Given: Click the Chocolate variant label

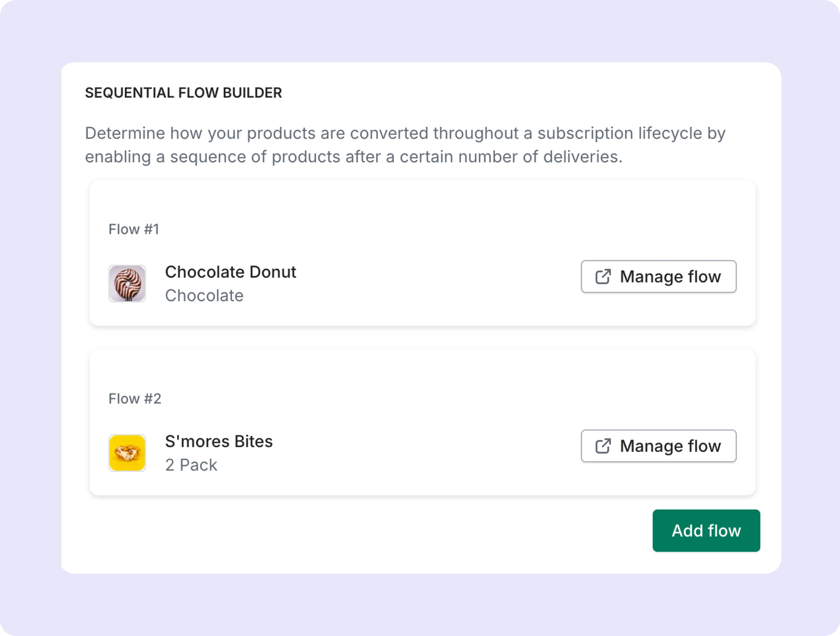Looking at the screenshot, I should (x=204, y=296).
